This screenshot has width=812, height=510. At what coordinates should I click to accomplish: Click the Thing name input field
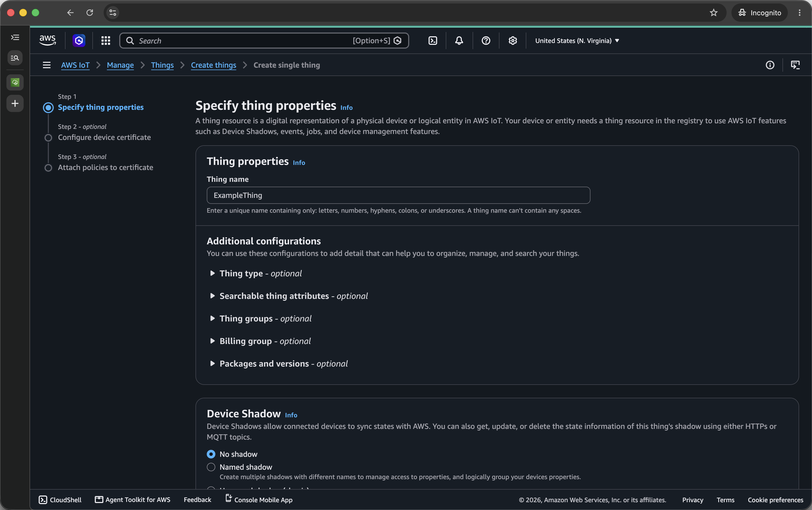click(x=398, y=195)
